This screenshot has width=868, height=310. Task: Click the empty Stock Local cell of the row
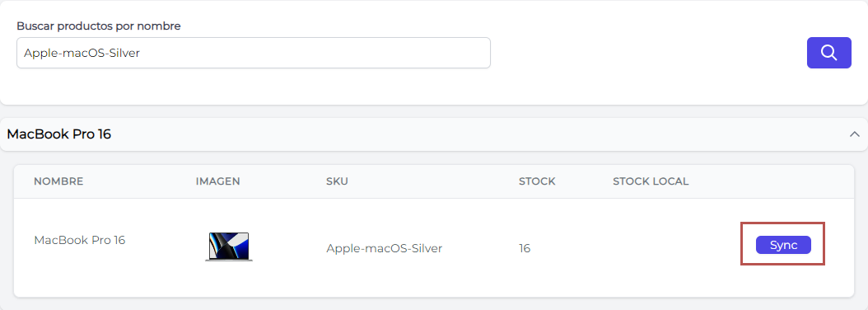coord(651,248)
